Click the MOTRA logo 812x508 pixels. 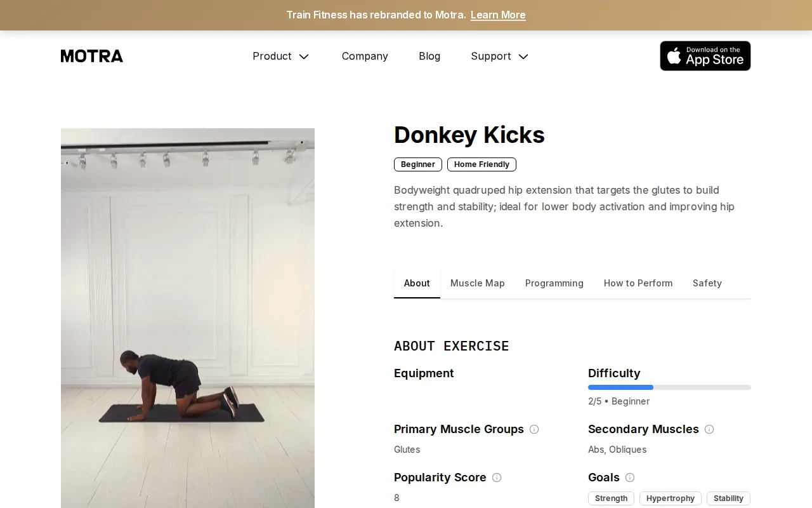point(92,56)
